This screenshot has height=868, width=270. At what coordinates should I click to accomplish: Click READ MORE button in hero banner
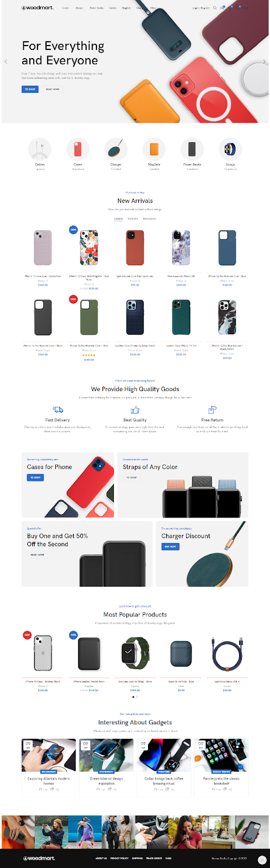click(53, 89)
